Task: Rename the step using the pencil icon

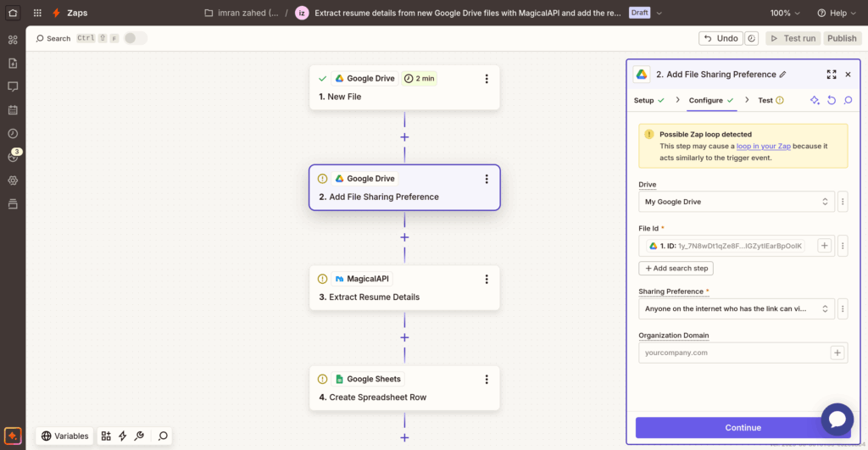Action: [x=782, y=75]
